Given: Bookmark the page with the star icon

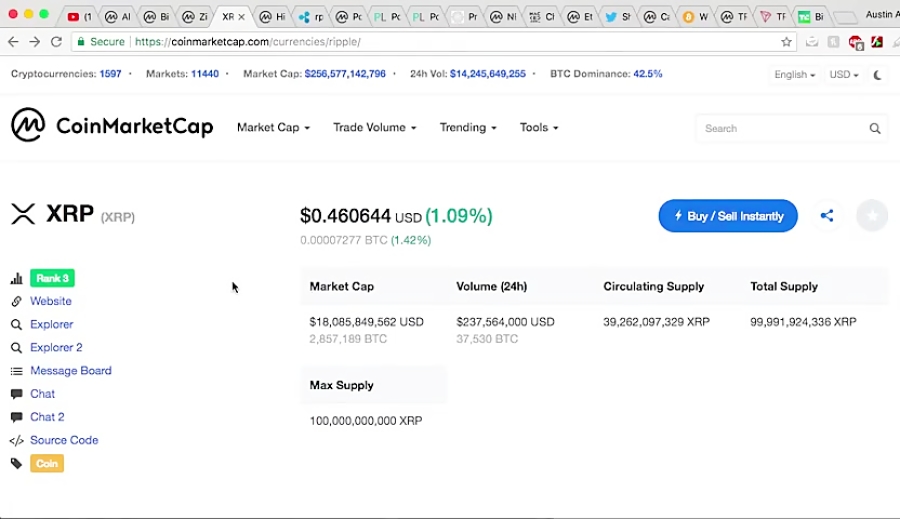Looking at the screenshot, I should [x=786, y=41].
